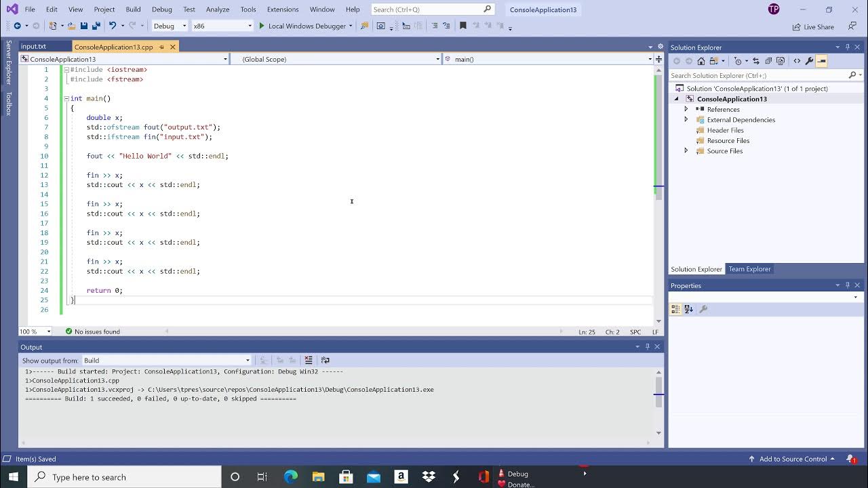This screenshot has height=488, width=868.
Task: Click the TP account avatar
Action: [774, 9]
